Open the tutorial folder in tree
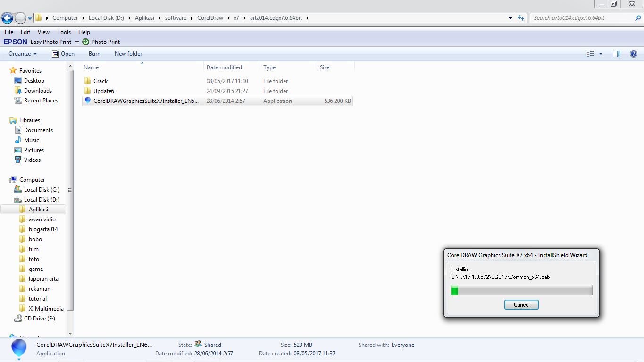Screen dimensions: 644x362 click(38, 299)
